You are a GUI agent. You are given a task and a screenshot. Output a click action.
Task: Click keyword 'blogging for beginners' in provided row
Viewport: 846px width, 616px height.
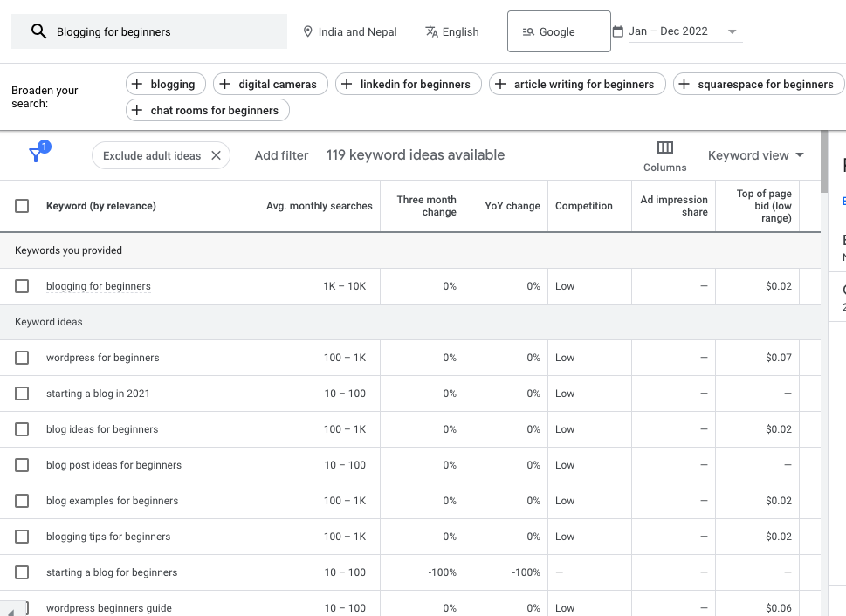[x=98, y=286]
